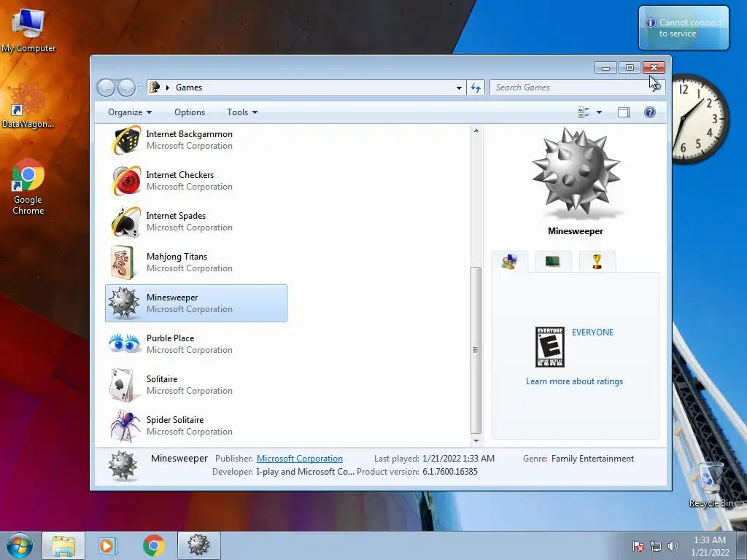Click the Action Center flag tray icon
This screenshot has width=747, height=560.
(x=638, y=546)
